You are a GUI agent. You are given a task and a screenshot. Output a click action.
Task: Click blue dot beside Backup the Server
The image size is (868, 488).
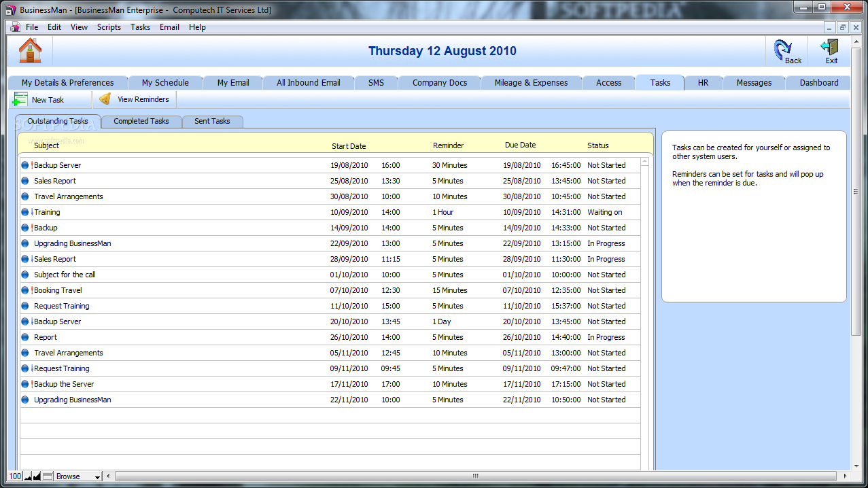(x=25, y=384)
